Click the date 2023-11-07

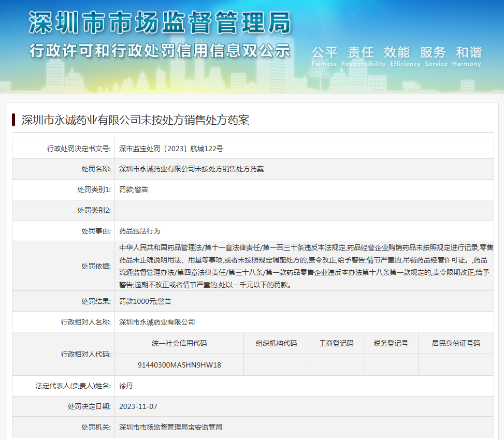pos(138,406)
